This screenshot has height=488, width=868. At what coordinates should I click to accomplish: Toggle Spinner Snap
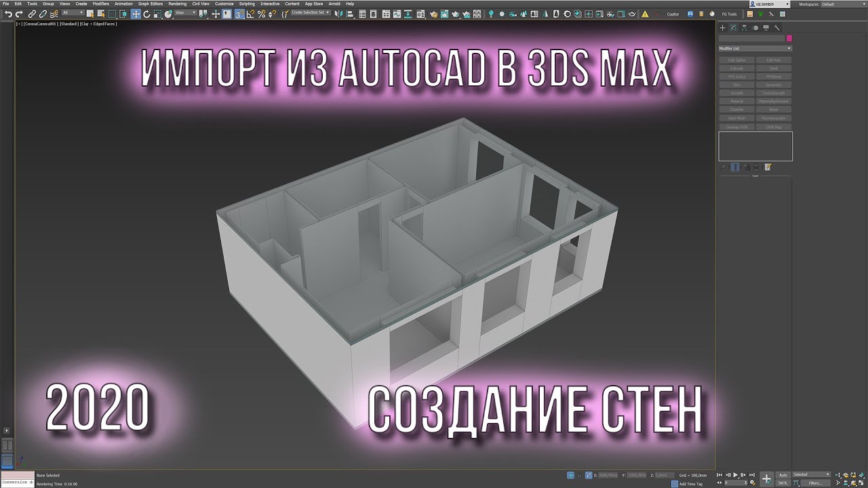click(x=272, y=14)
